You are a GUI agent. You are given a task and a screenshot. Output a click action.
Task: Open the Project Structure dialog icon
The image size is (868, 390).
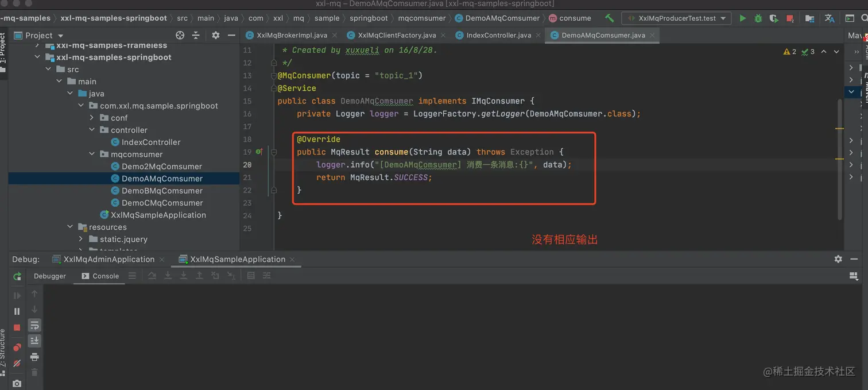click(x=810, y=18)
